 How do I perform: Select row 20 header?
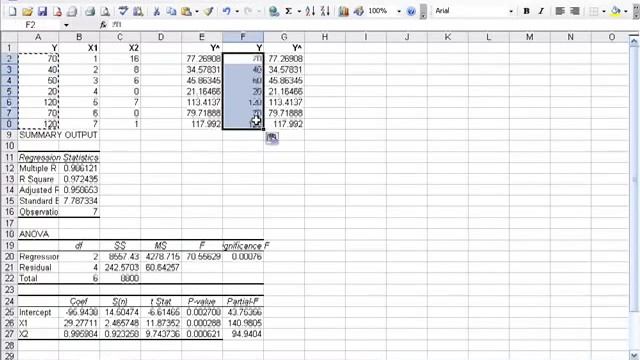(x=9, y=257)
